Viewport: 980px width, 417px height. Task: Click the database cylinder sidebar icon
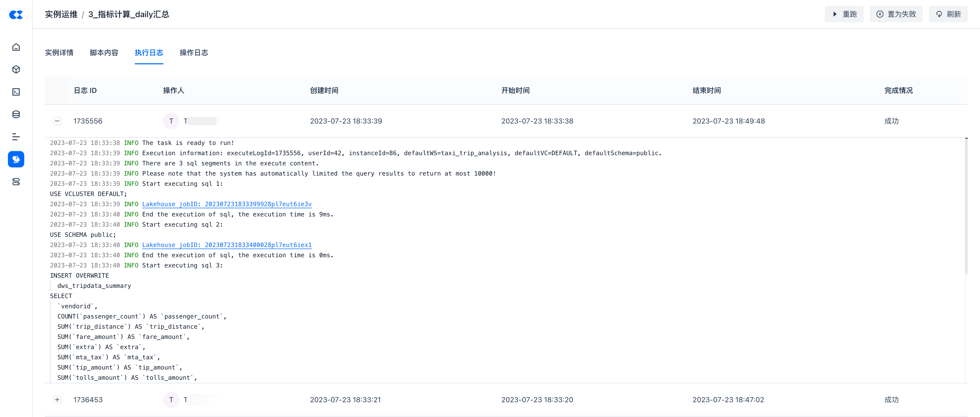16,115
